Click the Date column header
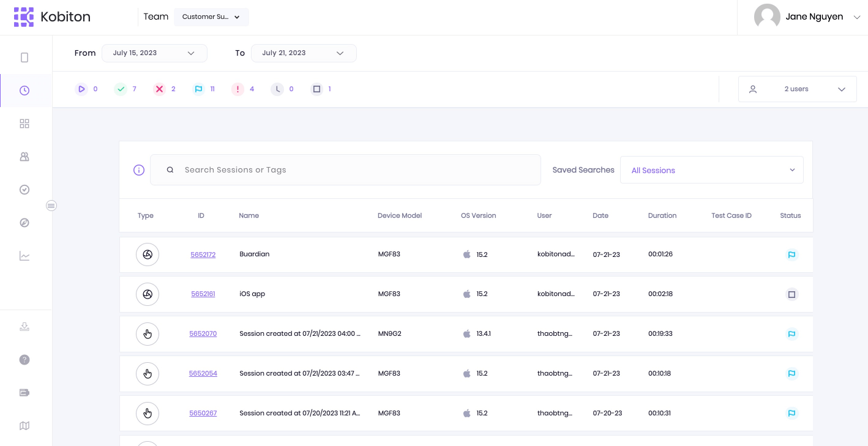The height and width of the screenshot is (446, 868). [x=600, y=215]
